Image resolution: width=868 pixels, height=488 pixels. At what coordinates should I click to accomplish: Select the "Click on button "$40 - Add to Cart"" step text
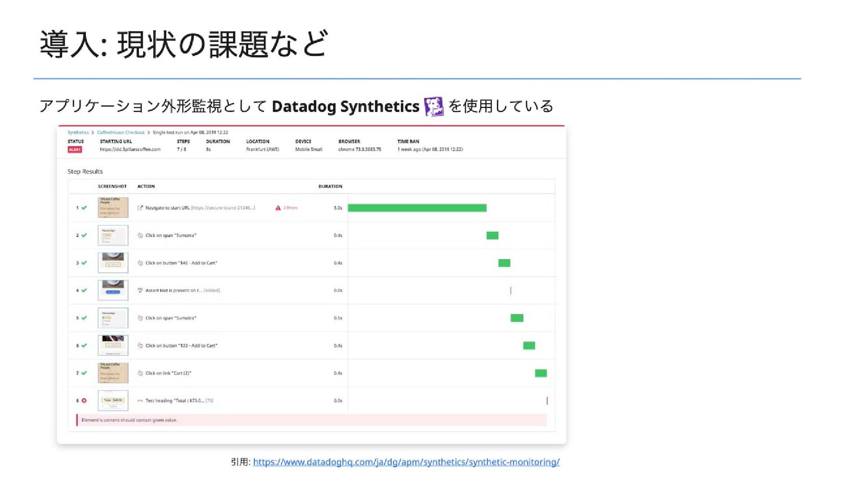click(181, 263)
